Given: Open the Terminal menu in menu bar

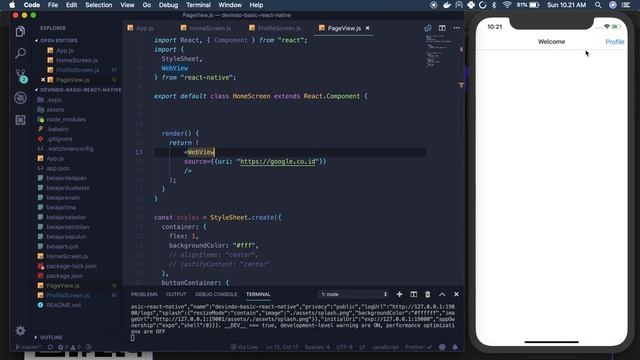Looking at the screenshot, I should (198, 5).
